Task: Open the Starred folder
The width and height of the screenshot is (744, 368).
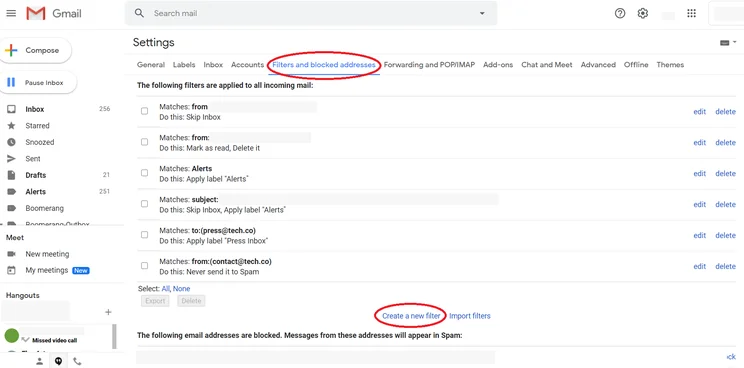Action: (37, 126)
